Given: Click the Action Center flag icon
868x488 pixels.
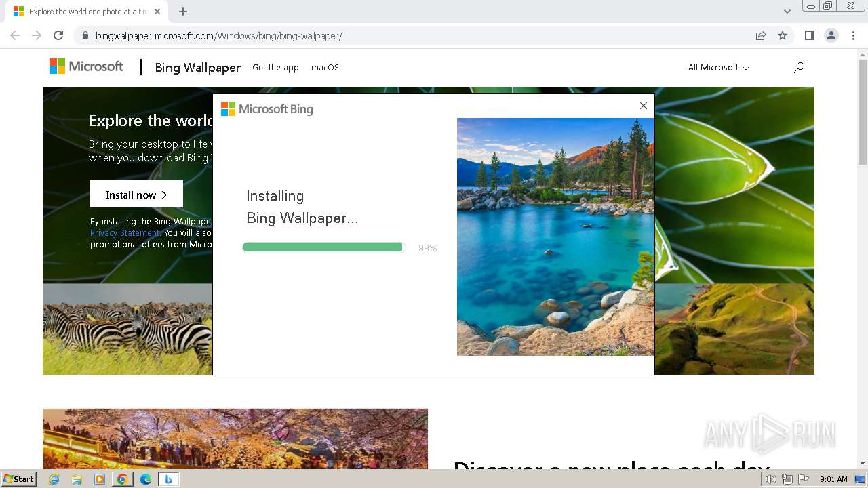Looking at the screenshot, I should (x=804, y=479).
